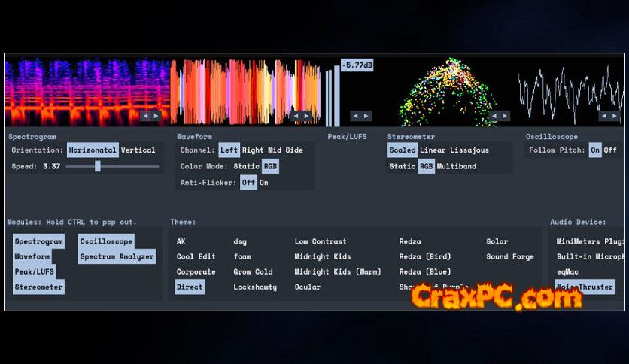Screen dimensions: 629x364
Task: Turn Follow Pitch On
Action: click(x=595, y=150)
